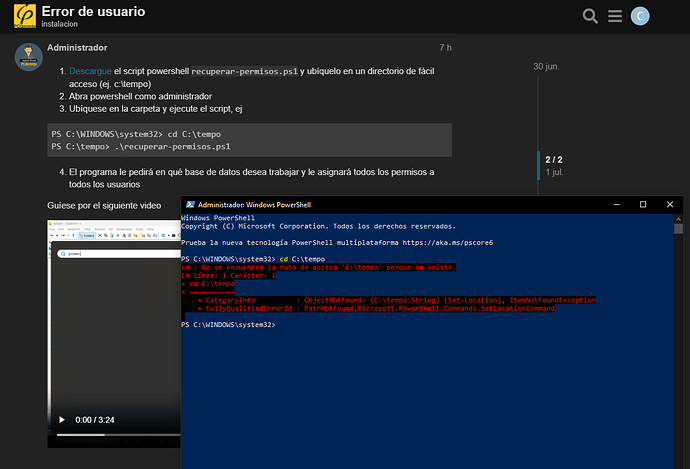The height and width of the screenshot is (469, 690).
Task: Click the "FullyQualifiedErrorId" line in PowerShell
Action: [376, 308]
